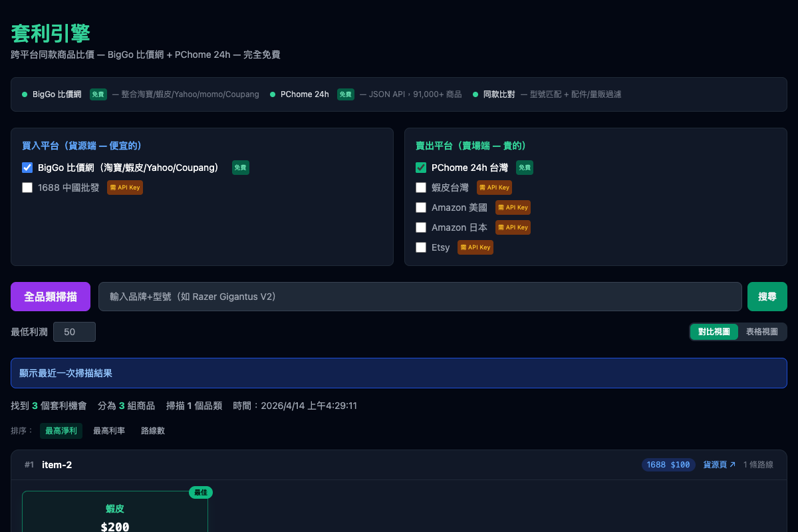Focus the brand and model search field
The width and height of the screenshot is (798, 532).
[420, 297]
